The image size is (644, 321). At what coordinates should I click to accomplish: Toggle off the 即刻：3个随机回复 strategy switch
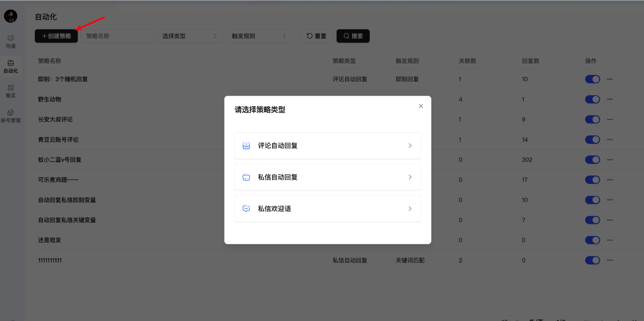tap(592, 79)
